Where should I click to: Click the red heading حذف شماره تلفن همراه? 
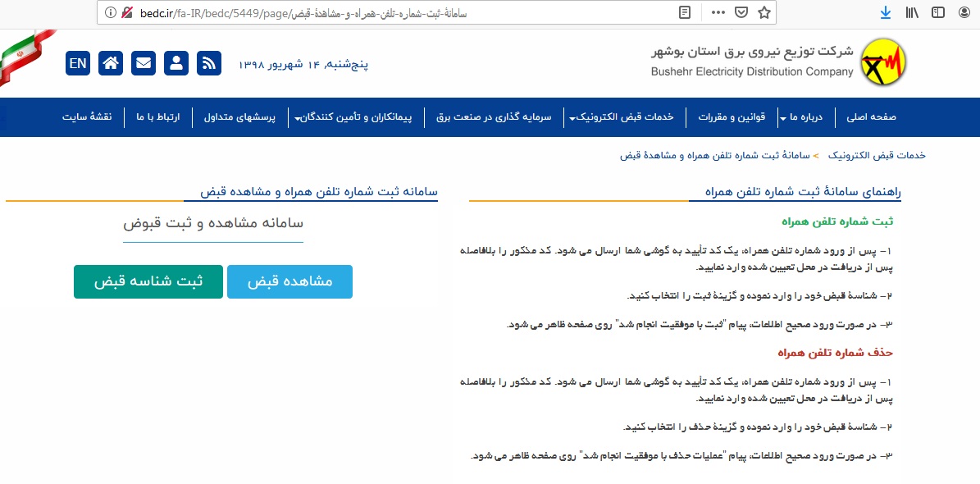(835, 352)
